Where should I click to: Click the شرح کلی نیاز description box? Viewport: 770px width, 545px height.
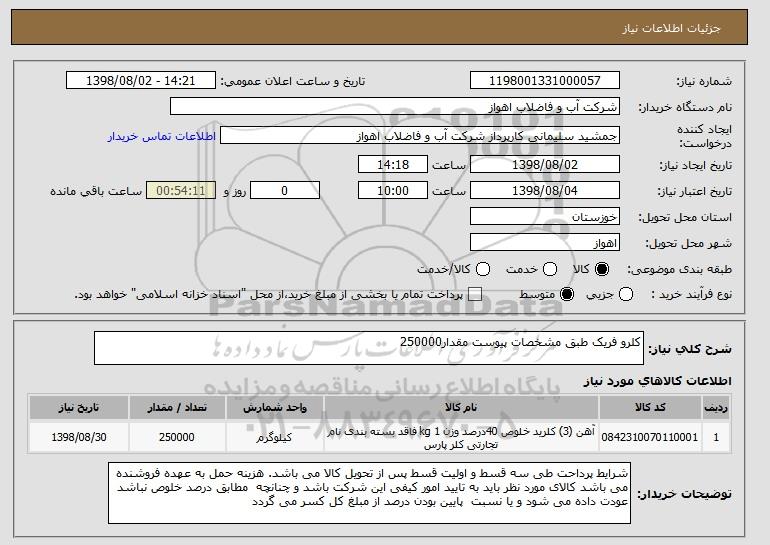click(x=369, y=348)
